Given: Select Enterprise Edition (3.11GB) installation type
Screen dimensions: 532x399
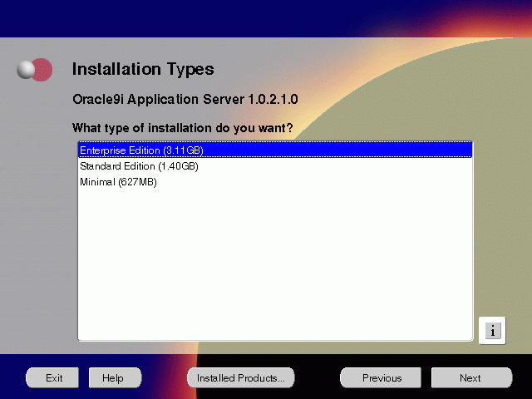Looking at the screenshot, I should (x=275, y=150).
